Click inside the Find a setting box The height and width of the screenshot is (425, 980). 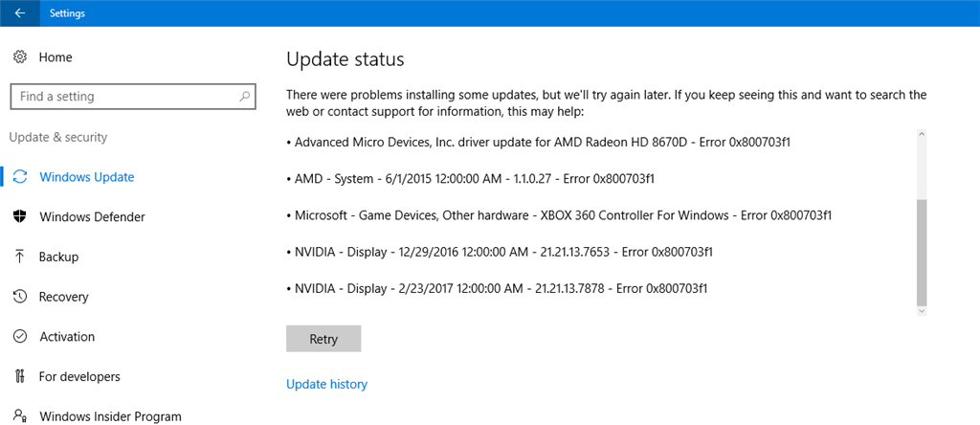coord(132,97)
